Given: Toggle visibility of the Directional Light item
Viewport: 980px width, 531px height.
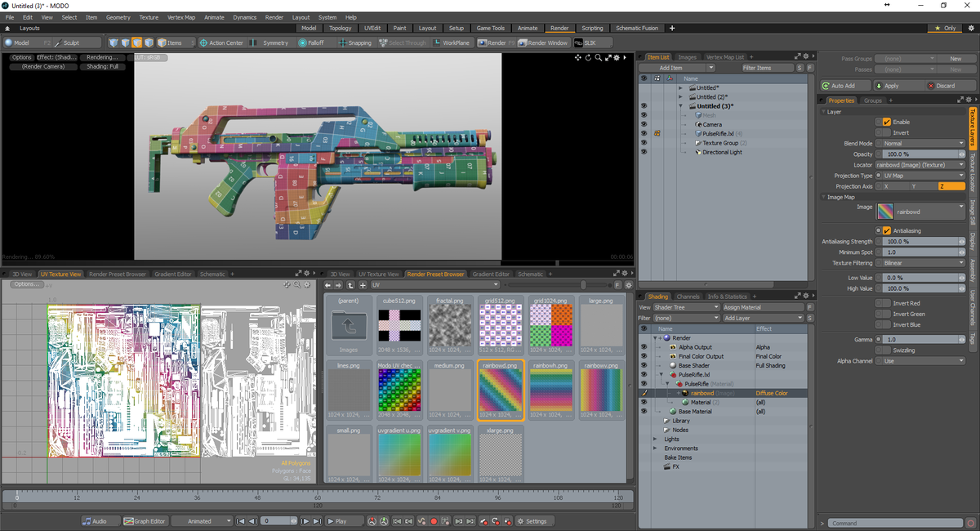Looking at the screenshot, I should (x=644, y=152).
